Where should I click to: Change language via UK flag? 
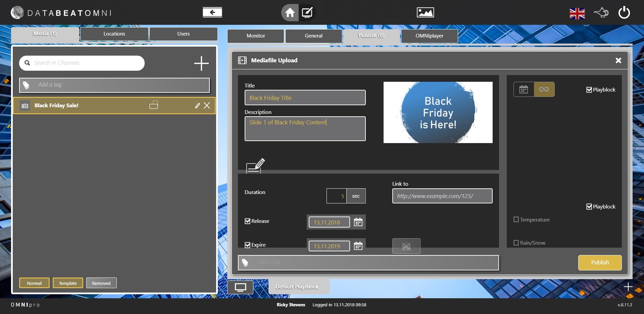click(x=577, y=13)
